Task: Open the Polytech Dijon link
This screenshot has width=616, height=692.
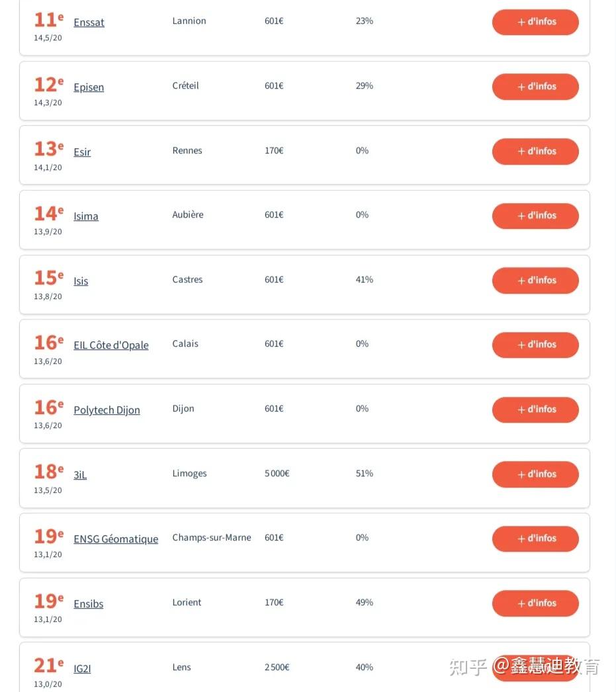Action: [107, 410]
